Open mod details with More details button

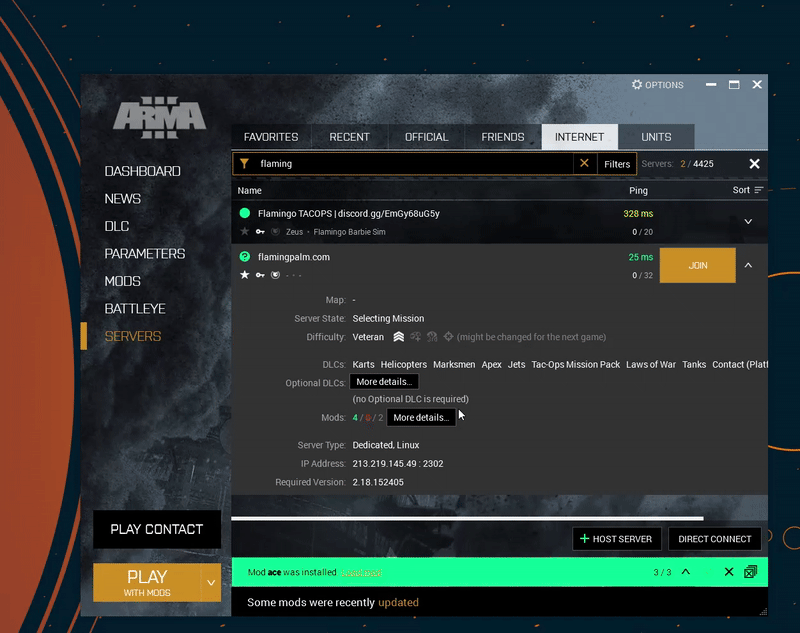click(x=421, y=417)
